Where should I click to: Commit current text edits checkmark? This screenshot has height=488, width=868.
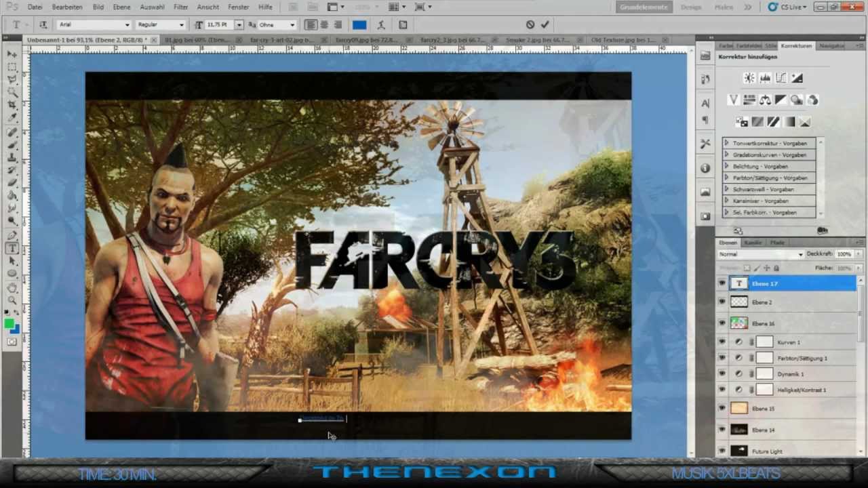tap(545, 24)
